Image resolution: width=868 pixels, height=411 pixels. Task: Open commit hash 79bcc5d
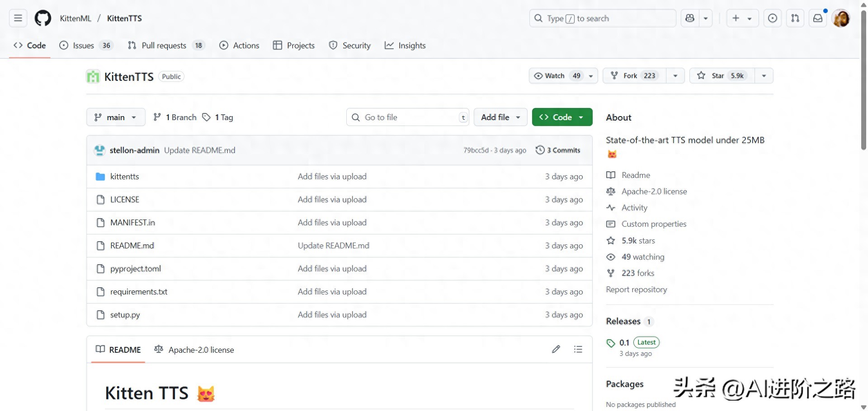pyautogui.click(x=476, y=150)
